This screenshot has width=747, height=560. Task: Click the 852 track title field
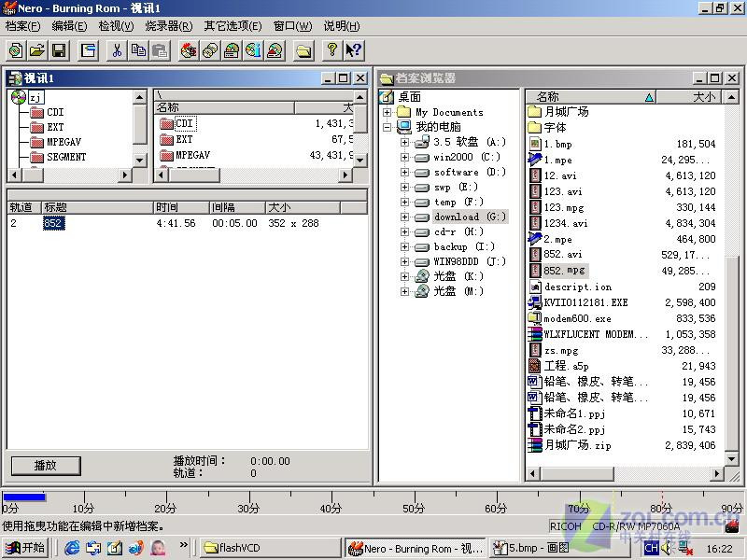click(x=53, y=223)
